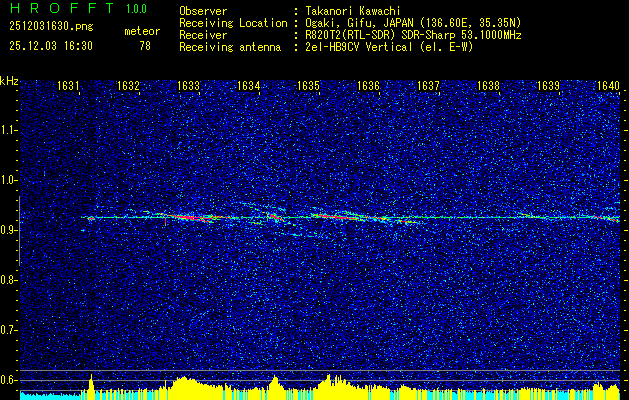Click the R820T2(RTL-SDR) SDR-Sharp 53.1000MHz text

point(413,35)
